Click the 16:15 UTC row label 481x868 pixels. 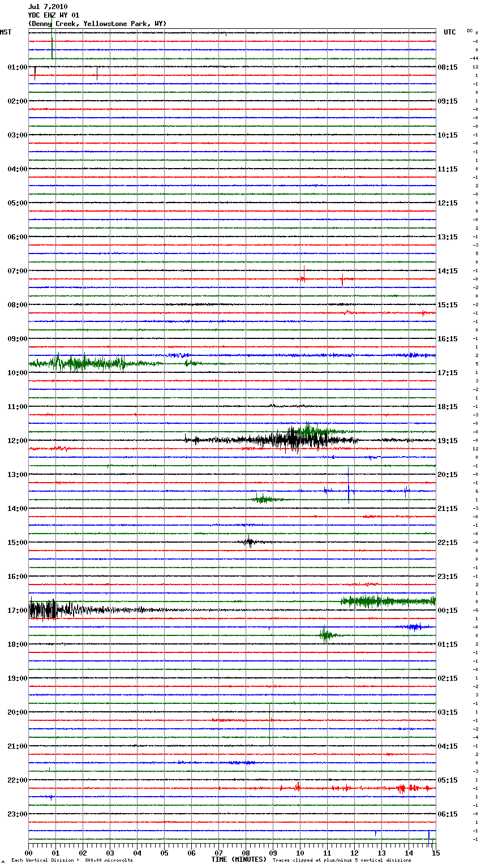[x=448, y=338]
